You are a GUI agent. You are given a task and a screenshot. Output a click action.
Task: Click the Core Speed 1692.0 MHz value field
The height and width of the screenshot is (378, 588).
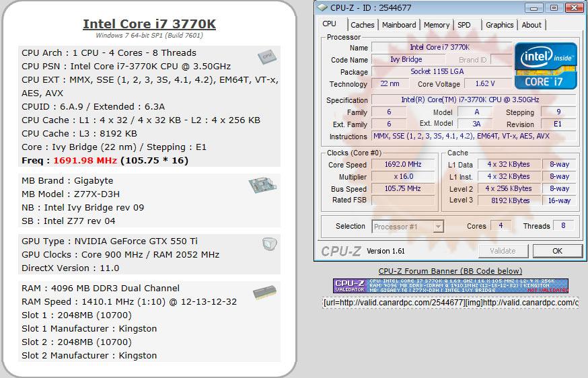tap(403, 164)
